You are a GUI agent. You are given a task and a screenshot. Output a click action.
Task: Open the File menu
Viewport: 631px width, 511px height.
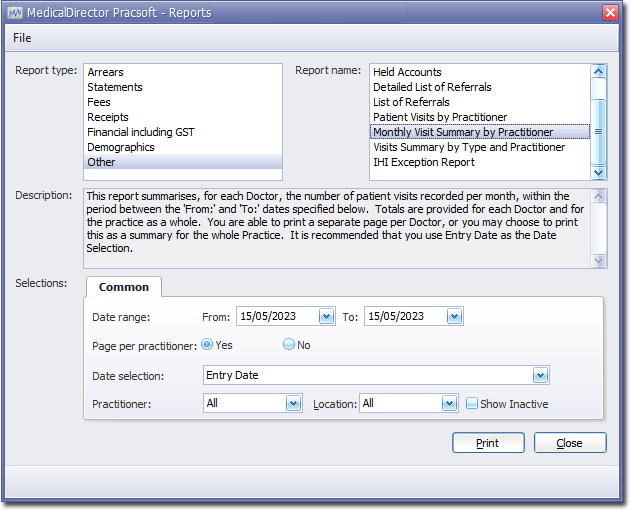pos(22,38)
